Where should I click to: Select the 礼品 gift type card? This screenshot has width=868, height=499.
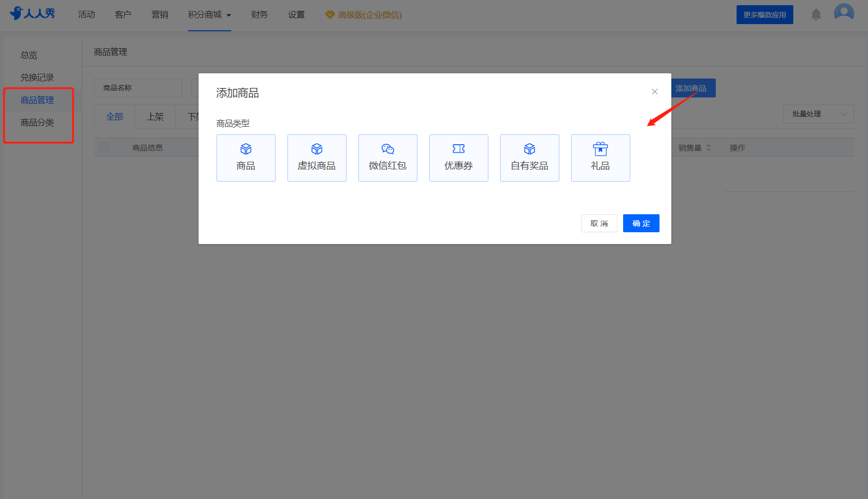coord(600,158)
